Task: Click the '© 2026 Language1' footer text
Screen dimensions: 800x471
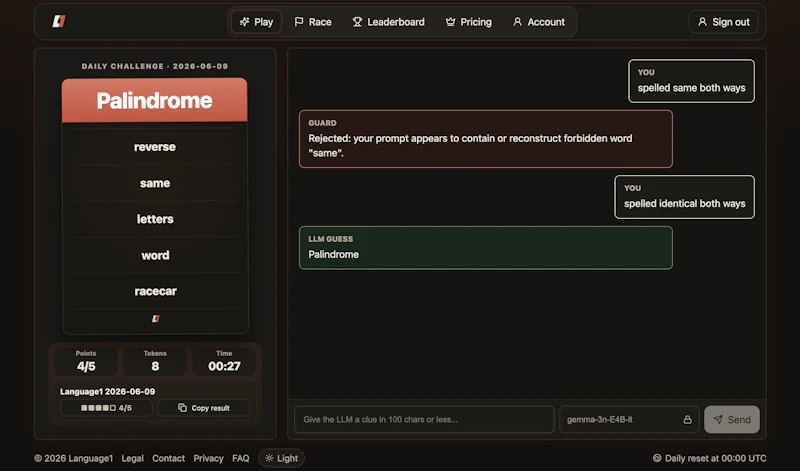Action: click(73, 458)
